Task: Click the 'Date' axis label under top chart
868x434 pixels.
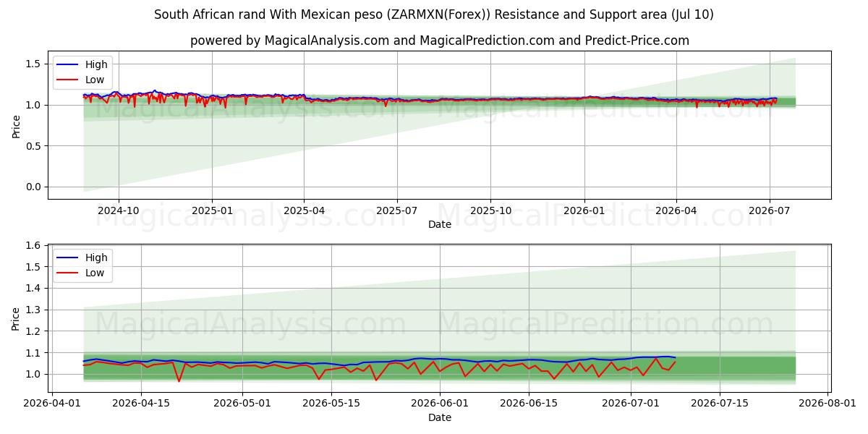Action: coord(440,224)
